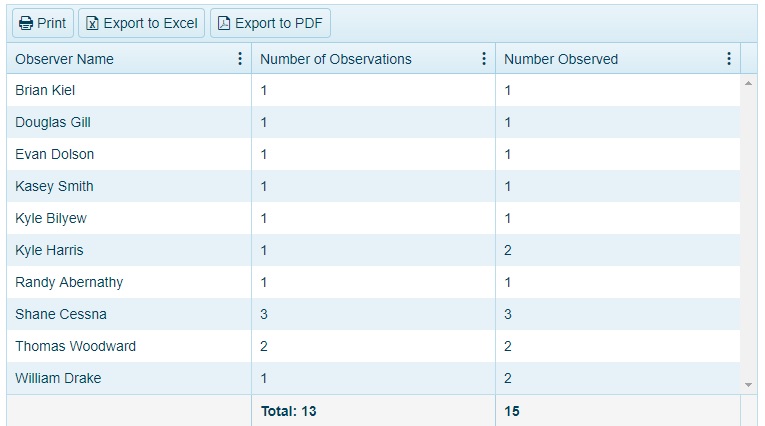Image resolution: width=765 pixels, height=426 pixels.
Task: Open Number Observed column menu
Action: (x=729, y=59)
